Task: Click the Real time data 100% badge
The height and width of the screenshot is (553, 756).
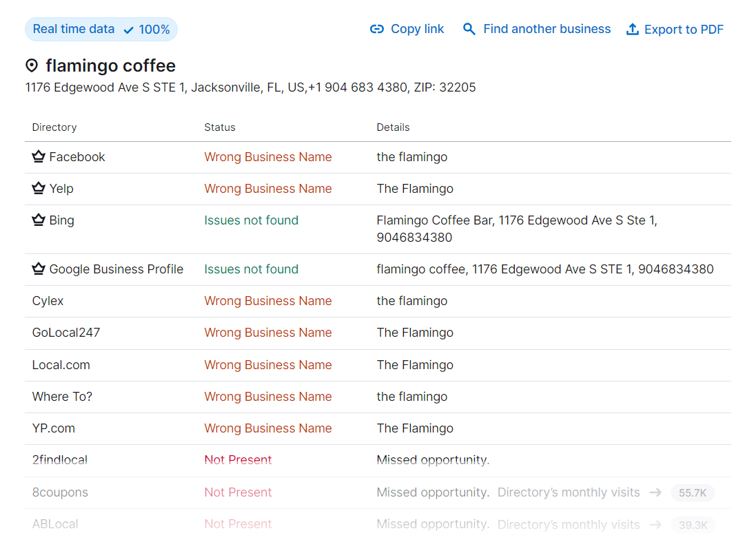Action: click(101, 30)
